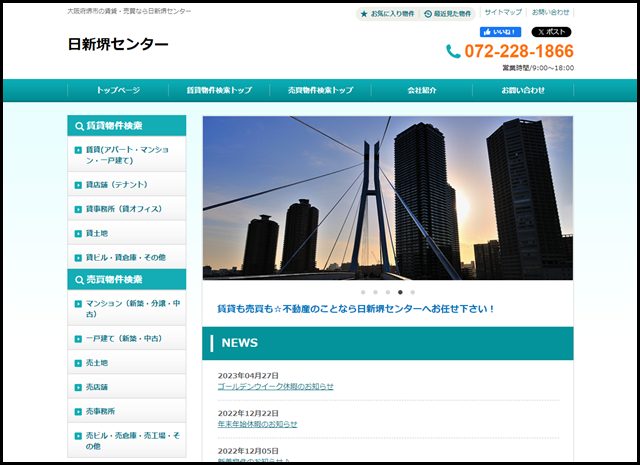The image size is (640, 465).
Task: Click the magnifier icon in 売買物件検索 header
Action: tap(79, 280)
